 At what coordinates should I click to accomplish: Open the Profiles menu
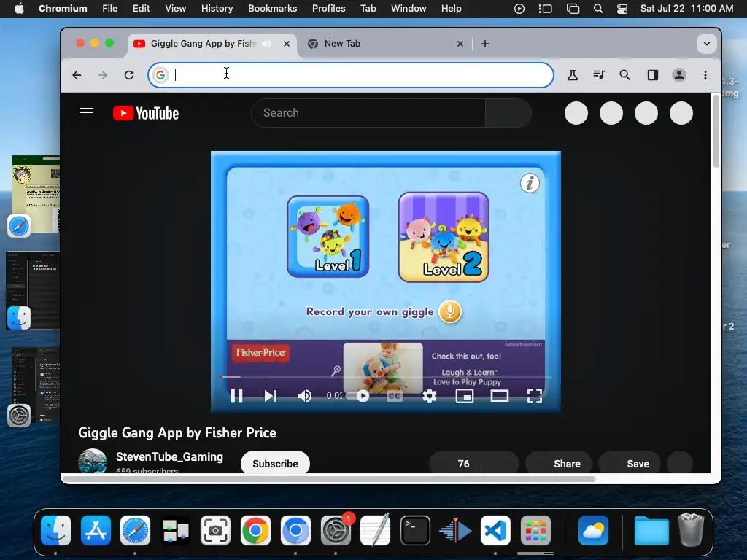(329, 8)
